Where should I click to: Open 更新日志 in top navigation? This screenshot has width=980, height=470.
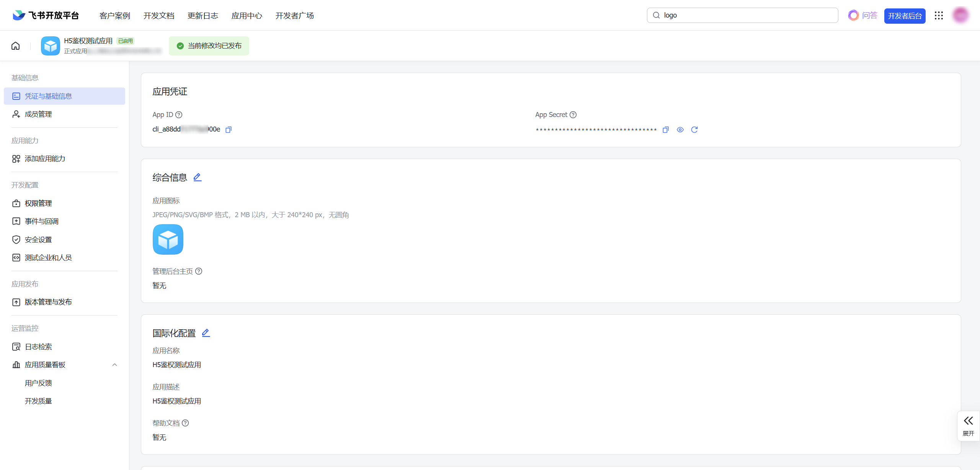(203, 16)
